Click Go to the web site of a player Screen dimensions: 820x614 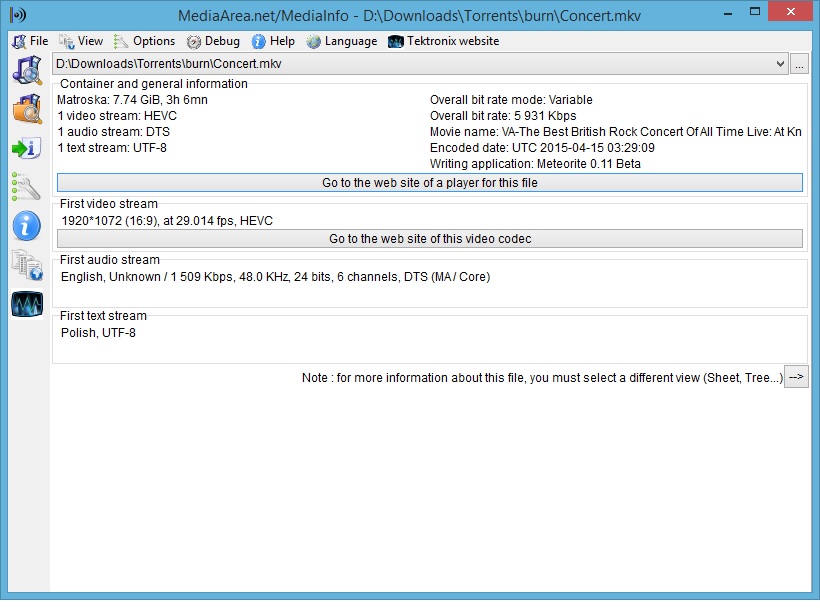pyautogui.click(x=430, y=183)
